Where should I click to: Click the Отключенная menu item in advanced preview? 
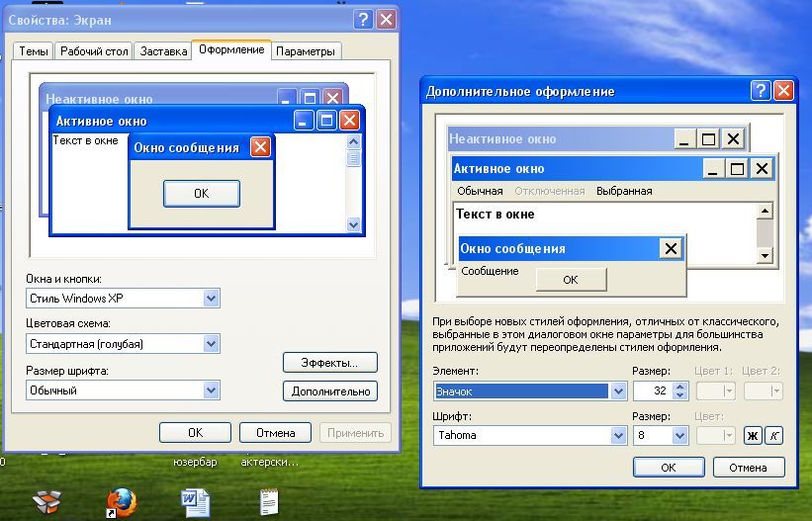click(x=550, y=191)
